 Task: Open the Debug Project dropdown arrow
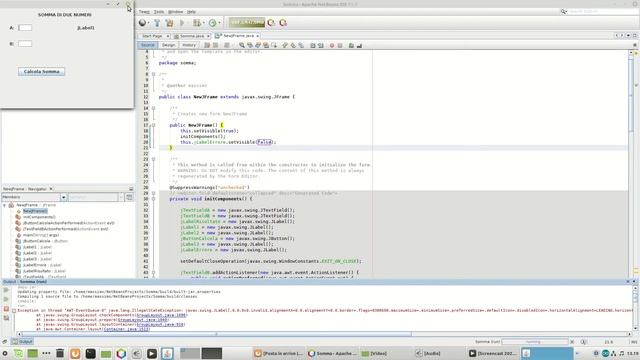[204, 23]
